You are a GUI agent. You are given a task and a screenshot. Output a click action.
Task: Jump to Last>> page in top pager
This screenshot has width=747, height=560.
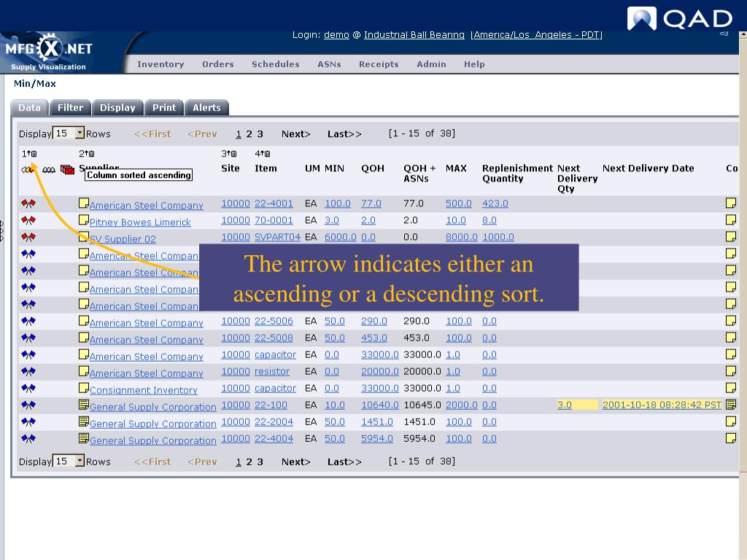(x=344, y=134)
